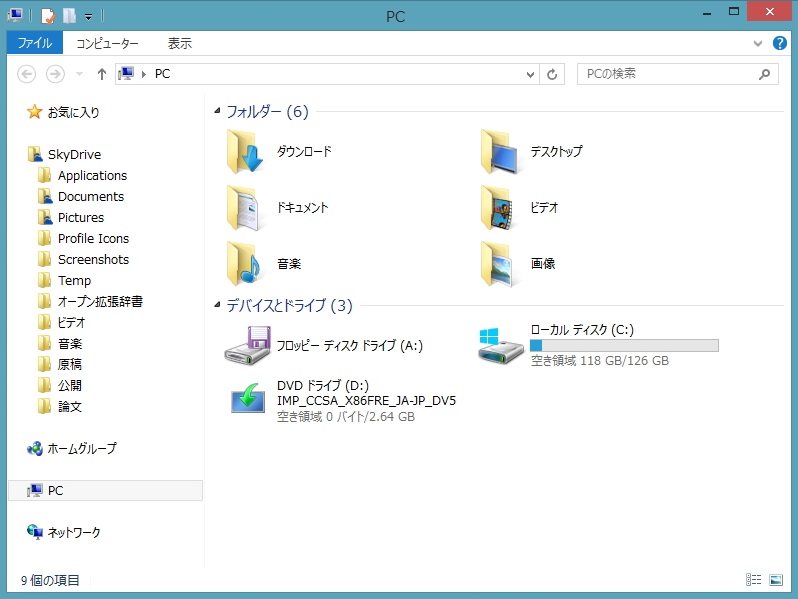Open quick access toolbar customize dropdown

(89, 17)
